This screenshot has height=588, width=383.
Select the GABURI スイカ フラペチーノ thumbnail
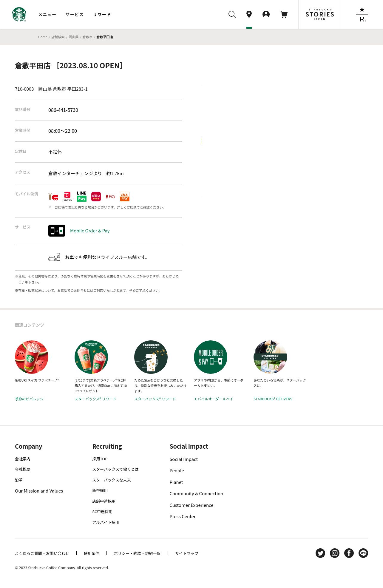(x=32, y=357)
